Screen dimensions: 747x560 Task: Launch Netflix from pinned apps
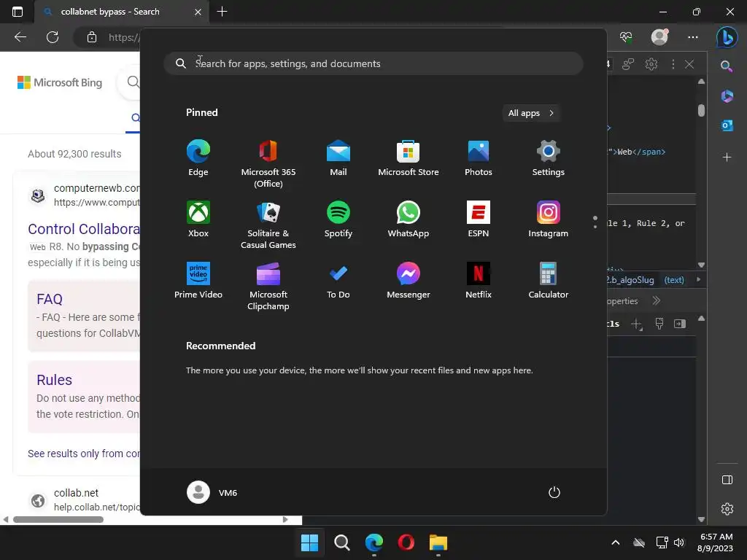[x=479, y=281]
